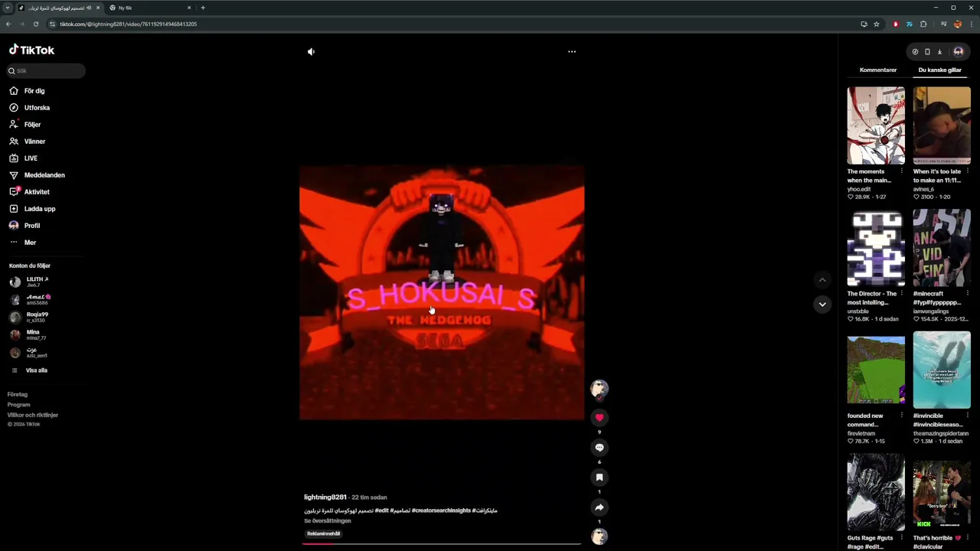The image size is (980, 551).
Task: Click the lightning8281 username
Action: [325, 497]
